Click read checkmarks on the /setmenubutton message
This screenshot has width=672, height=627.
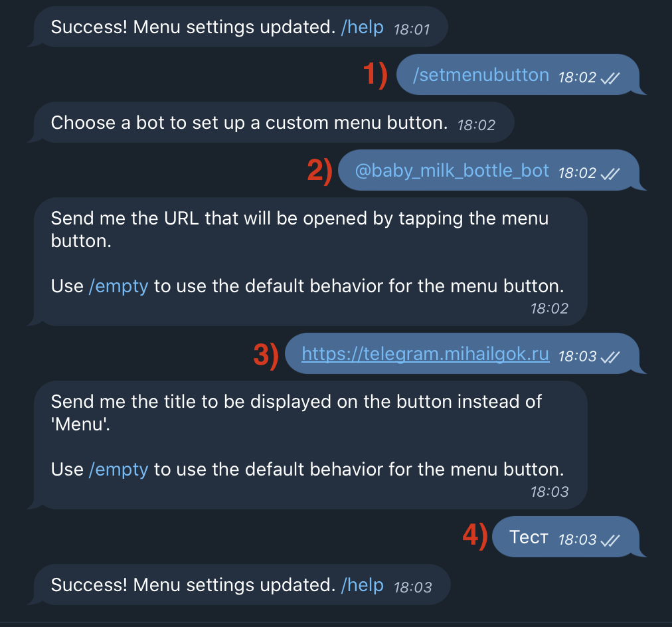click(610, 78)
